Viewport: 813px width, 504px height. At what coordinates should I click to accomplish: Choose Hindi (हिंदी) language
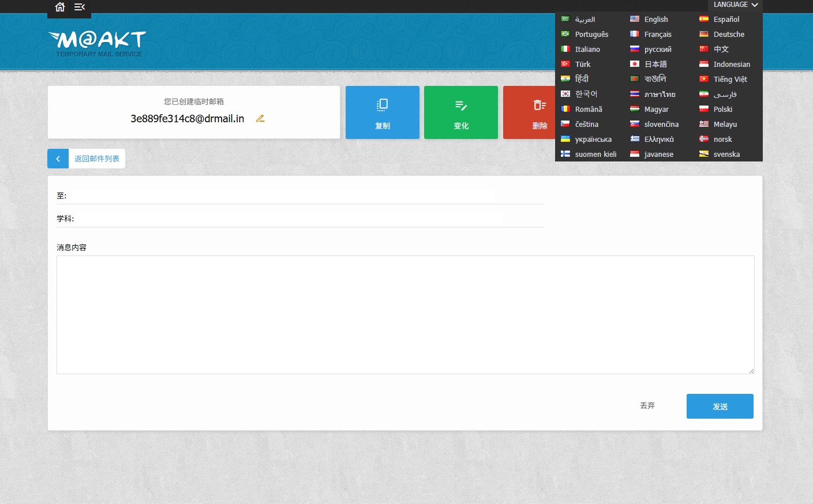(575, 80)
